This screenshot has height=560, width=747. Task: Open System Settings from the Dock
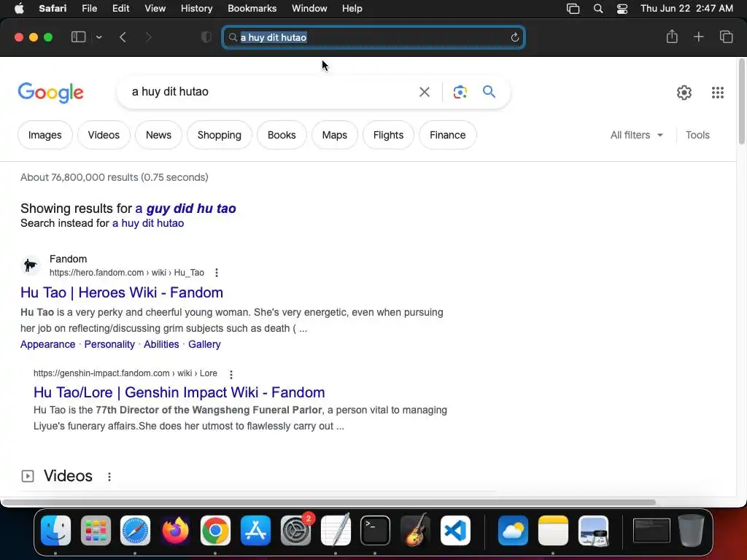[296, 531]
